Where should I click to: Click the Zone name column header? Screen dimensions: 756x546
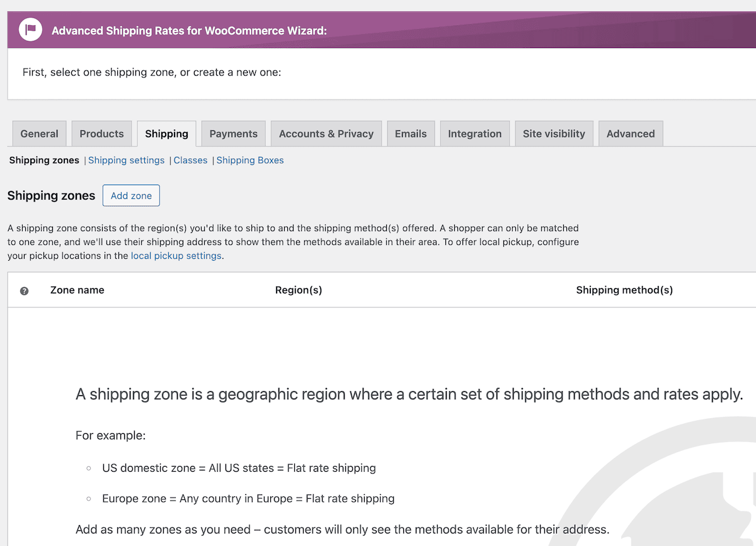[x=77, y=290]
